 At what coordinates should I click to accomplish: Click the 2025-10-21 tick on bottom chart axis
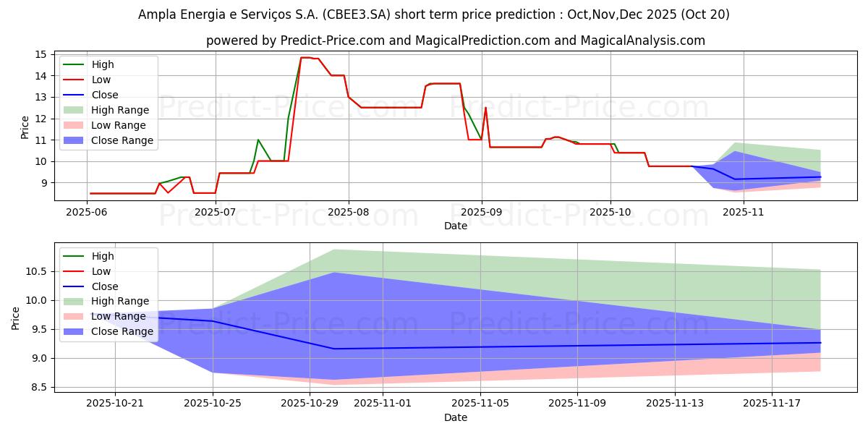[x=116, y=403]
